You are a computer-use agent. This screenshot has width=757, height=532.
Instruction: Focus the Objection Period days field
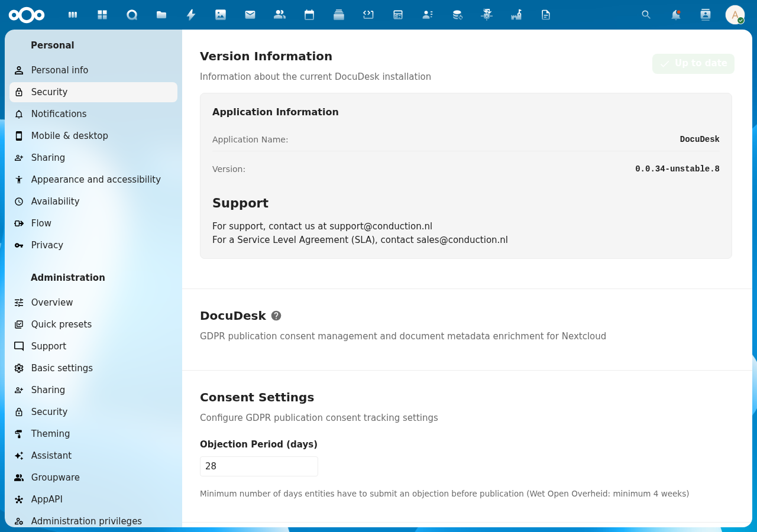(x=259, y=466)
